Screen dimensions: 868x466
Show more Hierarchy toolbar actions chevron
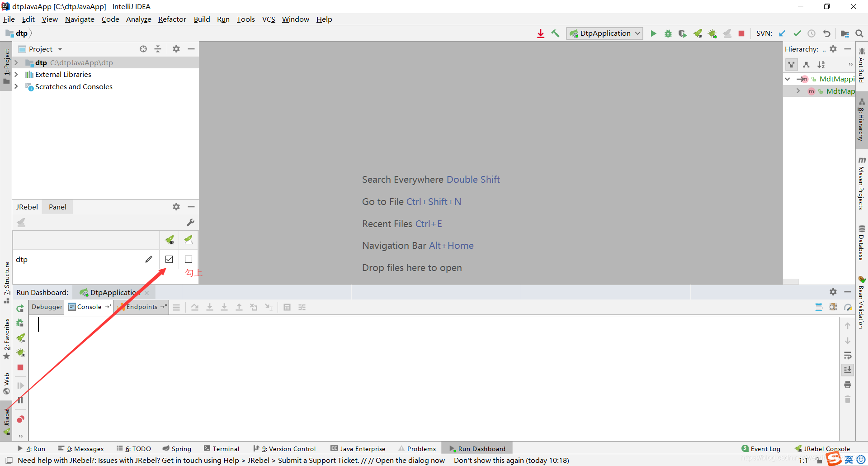[x=850, y=65]
